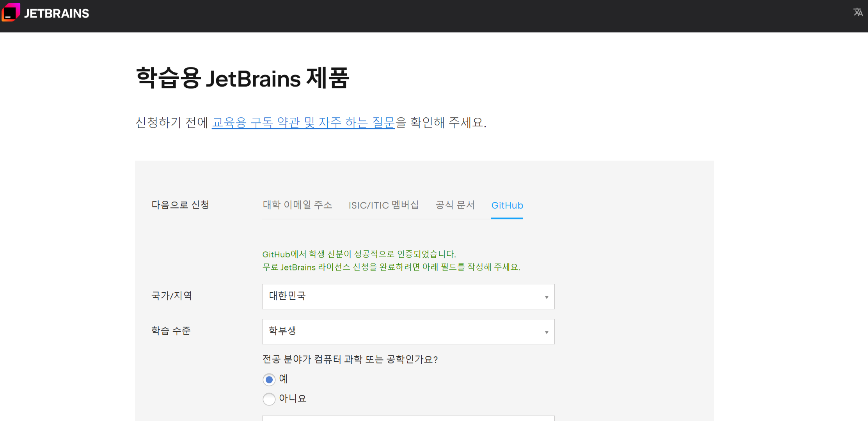
Task: Open the 교육용 구독 약관 및 자주 하는 질문 link
Action: pyautogui.click(x=303, y=122)
